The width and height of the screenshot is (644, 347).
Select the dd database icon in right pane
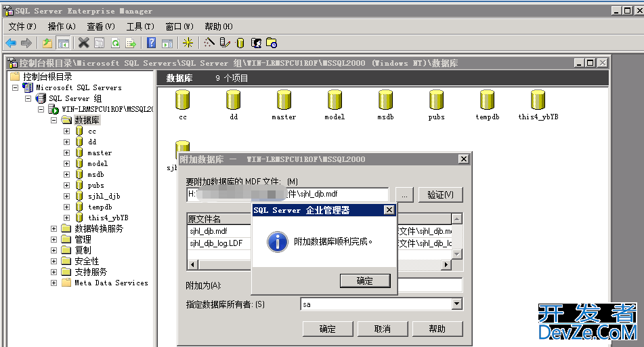coord(233,100)
